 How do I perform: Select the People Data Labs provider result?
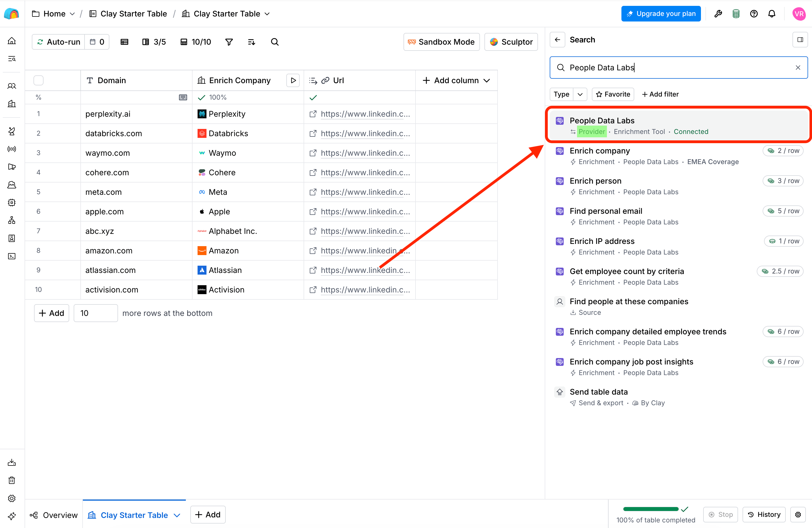(678, 126)
